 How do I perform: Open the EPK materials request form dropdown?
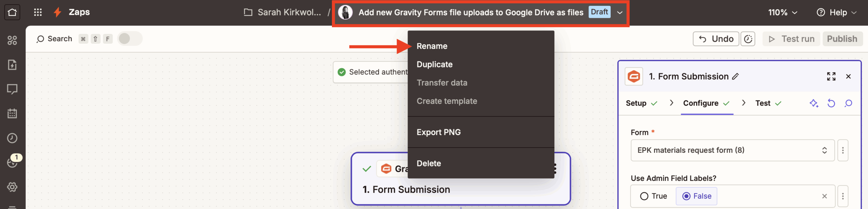732,150
